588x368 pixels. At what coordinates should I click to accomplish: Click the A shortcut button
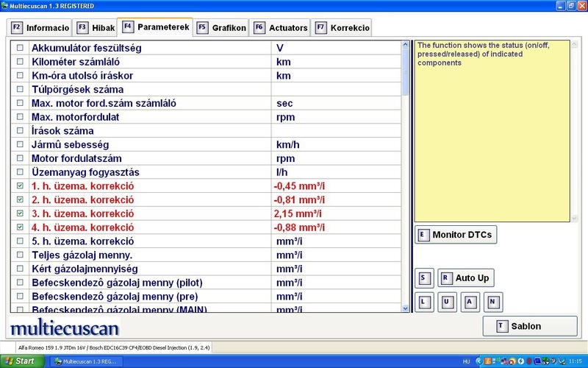pyautogui.click(x=470, y=302)
